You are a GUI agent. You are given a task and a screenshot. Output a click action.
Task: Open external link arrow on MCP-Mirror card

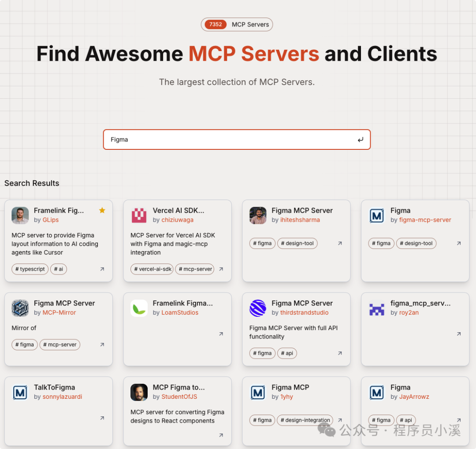(x=102, y=345)
